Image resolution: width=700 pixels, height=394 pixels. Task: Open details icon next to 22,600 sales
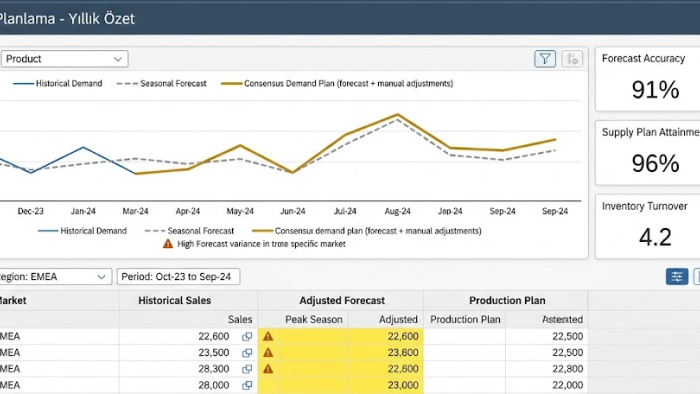(x=247, y=337)
